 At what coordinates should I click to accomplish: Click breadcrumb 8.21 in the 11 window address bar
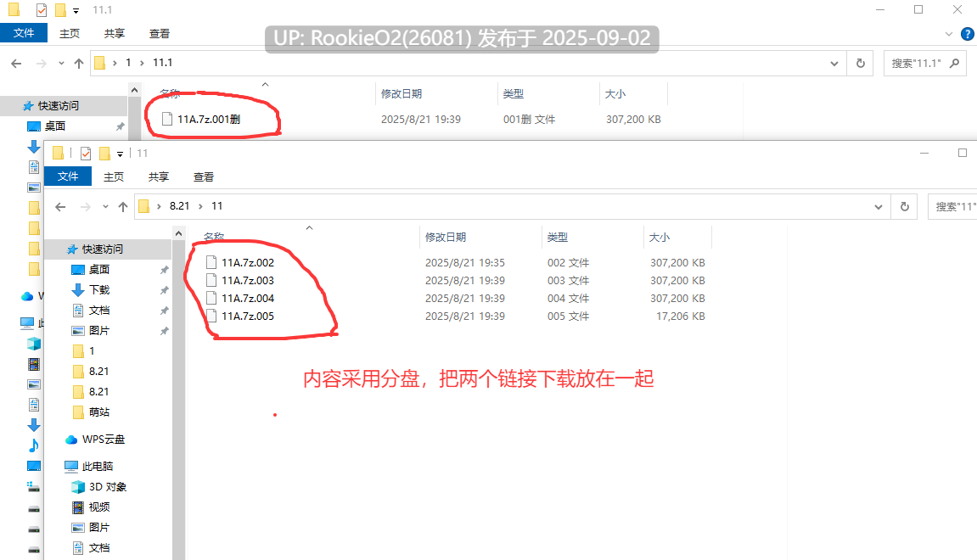pos(179,205)
